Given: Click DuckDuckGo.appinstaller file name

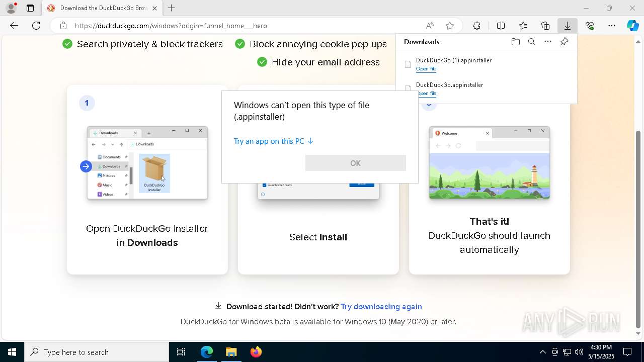Looking at the screenshot, I should point(449,85).
